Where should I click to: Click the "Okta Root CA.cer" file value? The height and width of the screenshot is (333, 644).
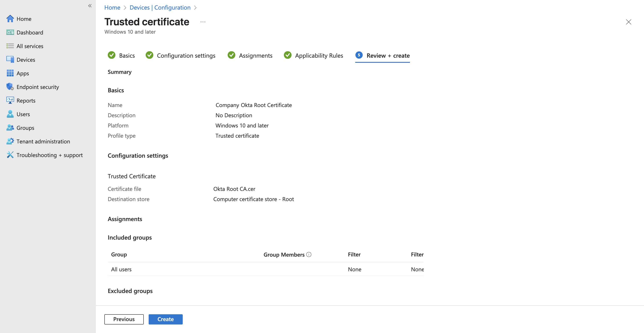234,189
